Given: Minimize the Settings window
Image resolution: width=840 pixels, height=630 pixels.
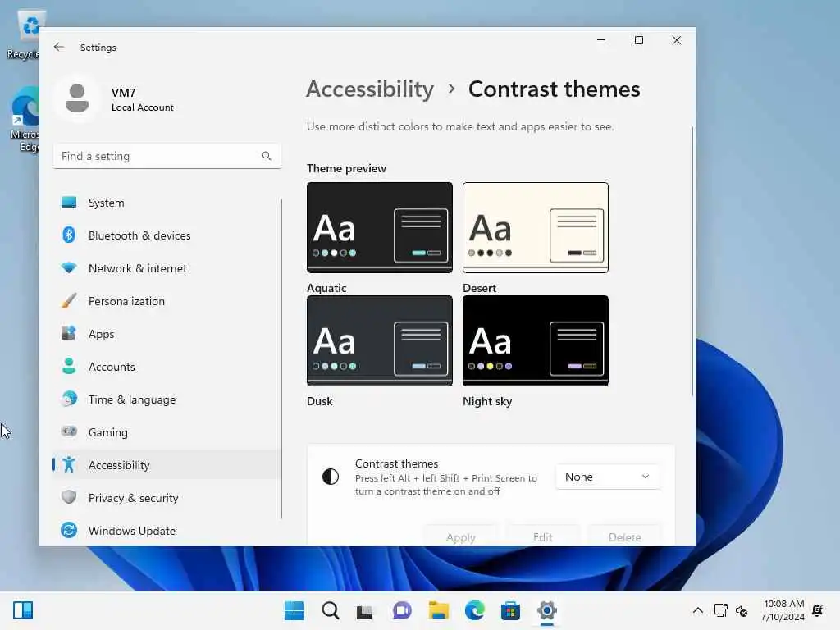Looking at the screenshot, I should pyautogui.click(x=601, y=40).
